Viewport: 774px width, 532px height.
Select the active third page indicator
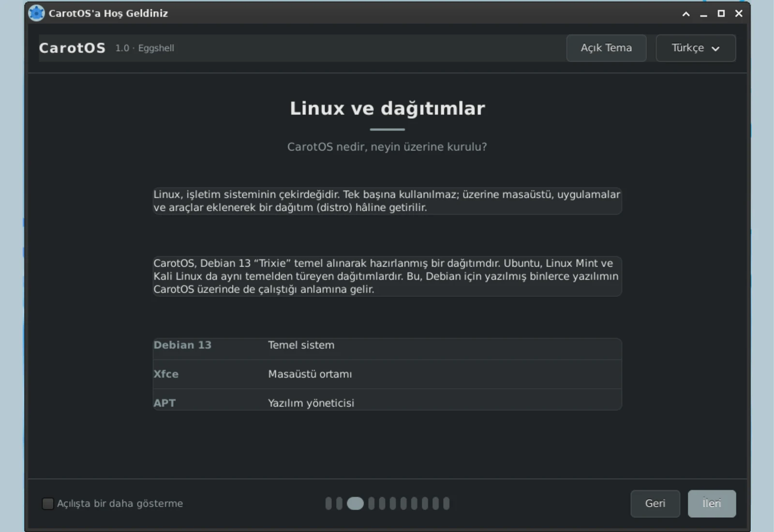(355, 503)
